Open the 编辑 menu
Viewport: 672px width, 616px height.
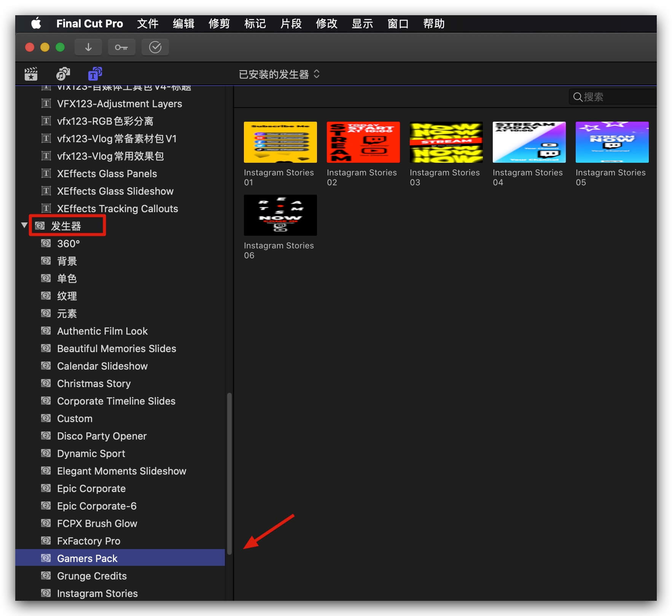pos(183,24)
